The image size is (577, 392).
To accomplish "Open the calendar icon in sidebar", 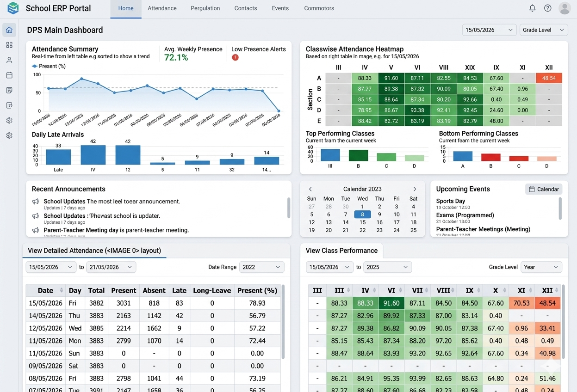I will click(9, 75).
